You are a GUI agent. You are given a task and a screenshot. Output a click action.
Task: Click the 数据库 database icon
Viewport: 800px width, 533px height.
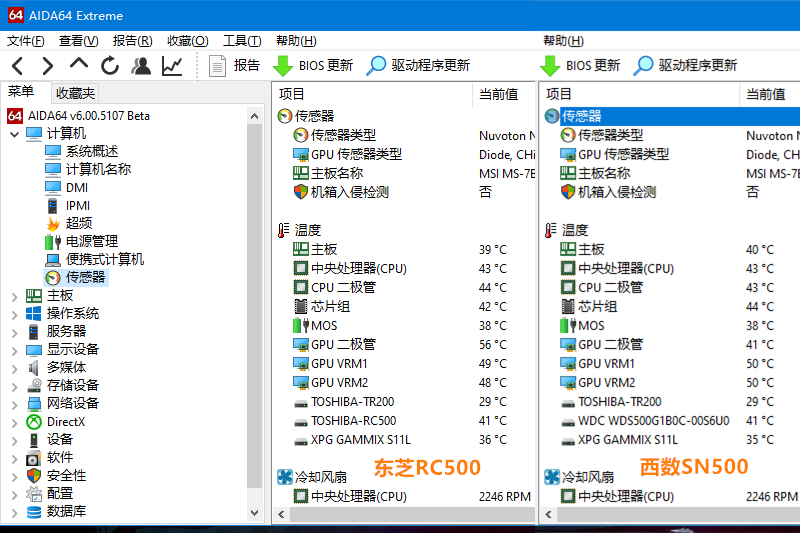pyautogui.click(x=34, y=512)
